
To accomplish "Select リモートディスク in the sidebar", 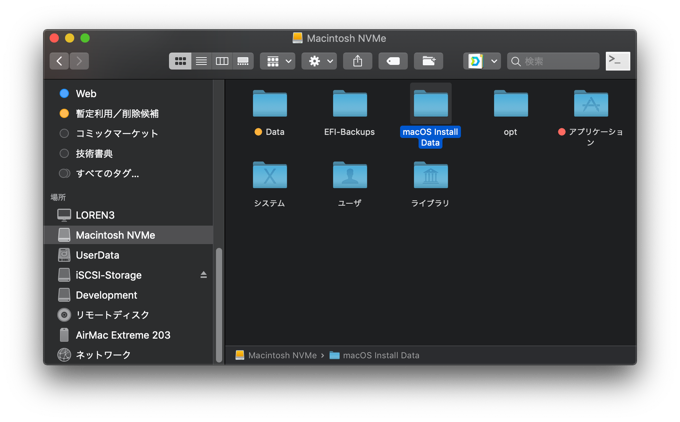I will [x=128, y=315].
